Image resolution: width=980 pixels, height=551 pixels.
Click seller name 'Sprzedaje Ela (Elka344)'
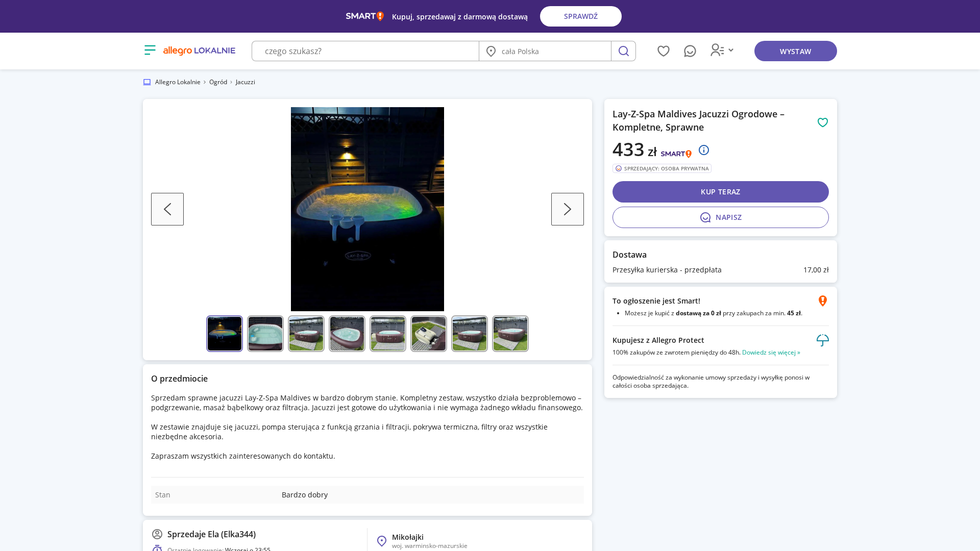[x=211, y=534]
